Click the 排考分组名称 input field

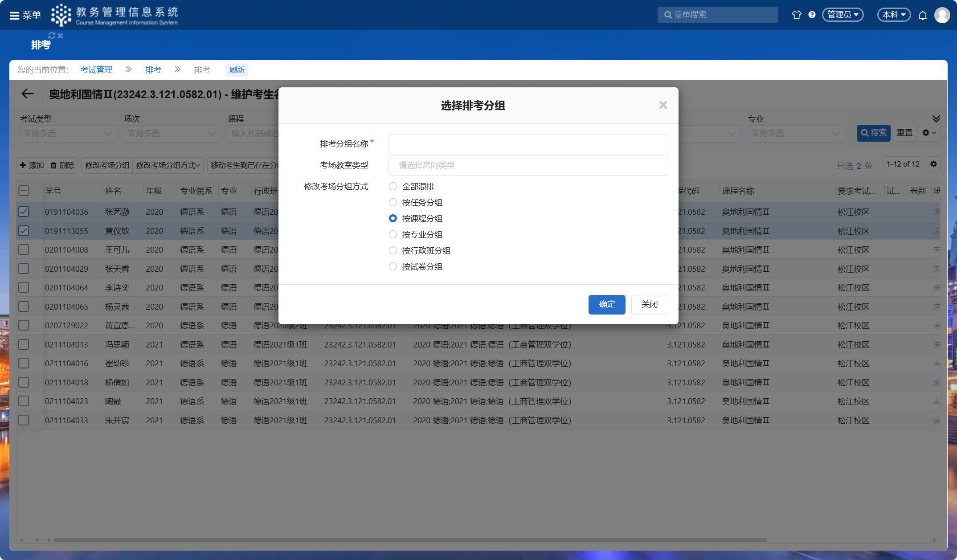[x=528, y=144]
